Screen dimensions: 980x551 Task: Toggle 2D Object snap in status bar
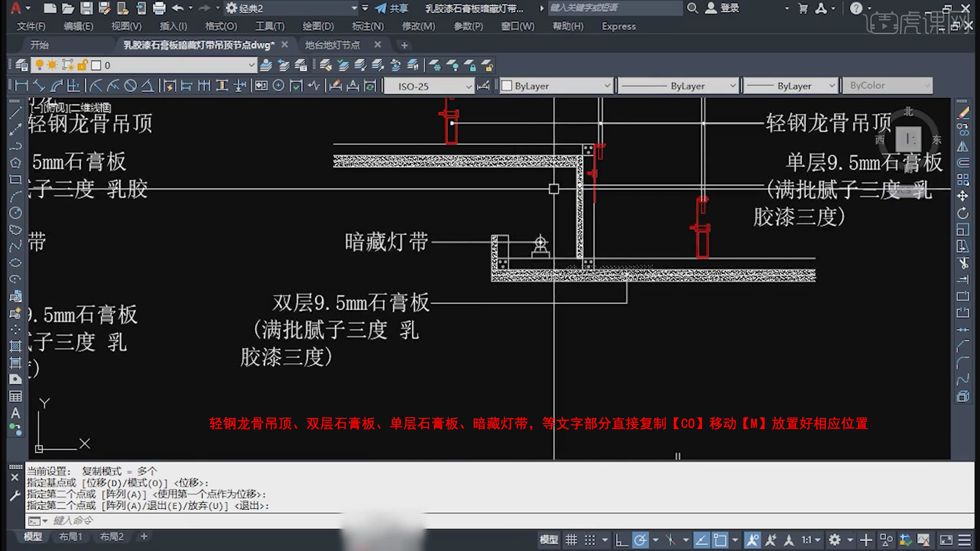(x=720, y=540)
